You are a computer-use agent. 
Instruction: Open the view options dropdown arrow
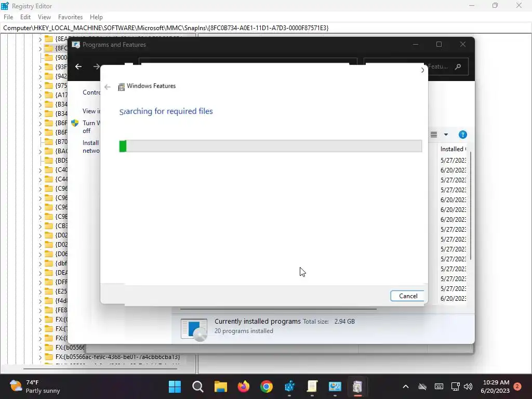(446, 135)
